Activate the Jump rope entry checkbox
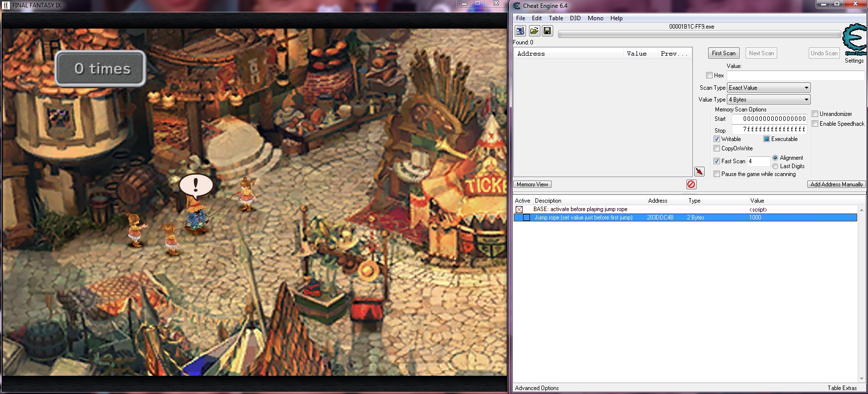The width and height of the screenshot is (868, 394). (527, 217)
